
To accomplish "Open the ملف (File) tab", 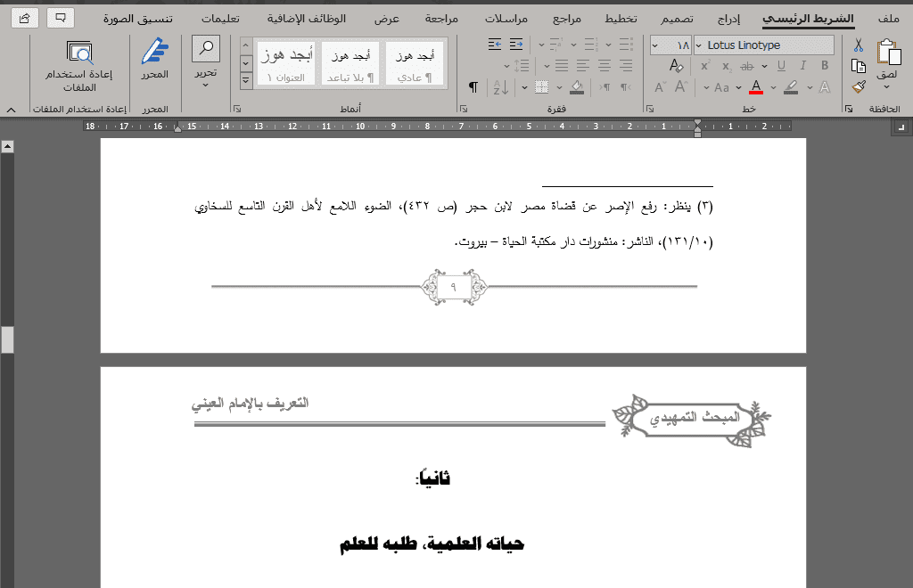I will click(x=889, y=19).
